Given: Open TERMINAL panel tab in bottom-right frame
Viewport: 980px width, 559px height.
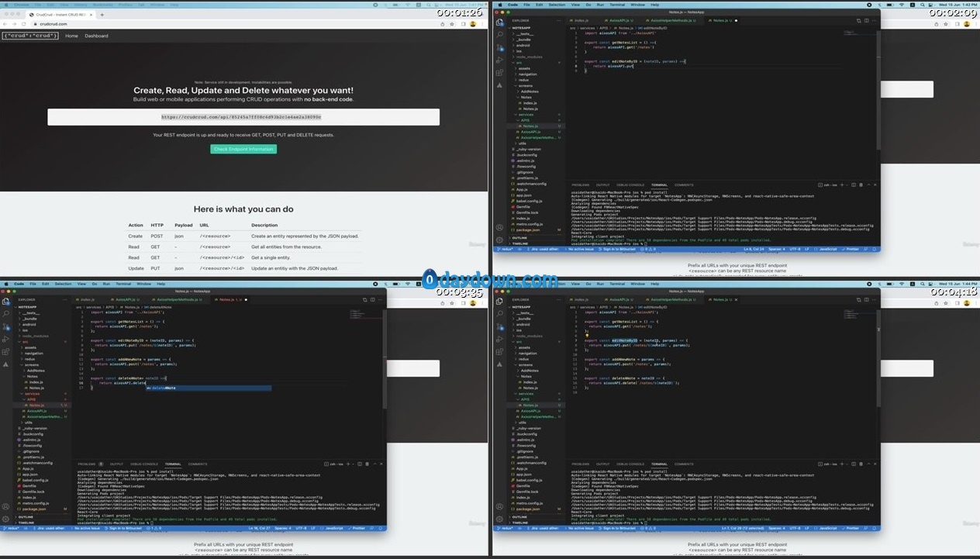Looking at the screenshot, I should (659, 464).
